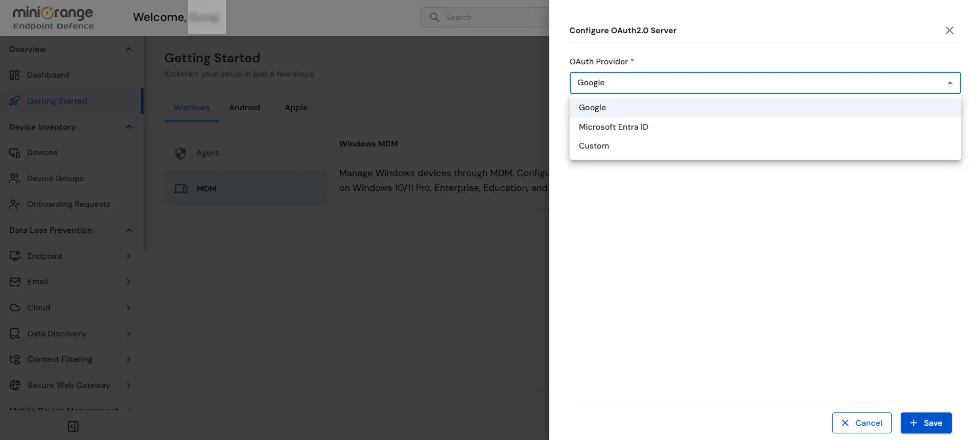Click the Devices icon in sidebar

[14, 153]
